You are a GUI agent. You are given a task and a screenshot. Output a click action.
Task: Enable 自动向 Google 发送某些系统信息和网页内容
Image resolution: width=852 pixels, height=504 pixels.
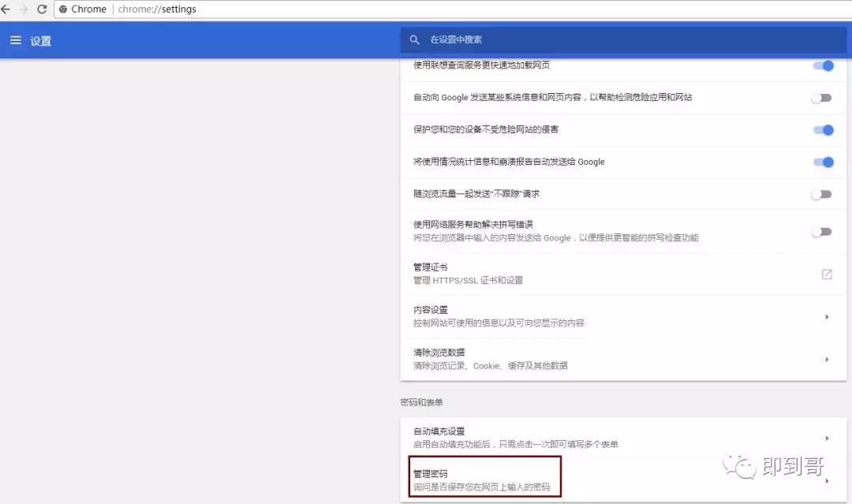[x=821, y=98]
